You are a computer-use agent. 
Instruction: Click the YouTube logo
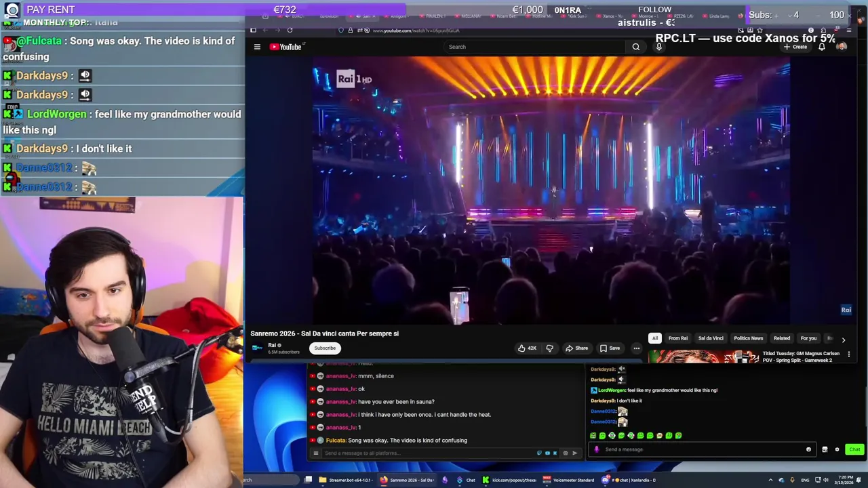point(285,47)
